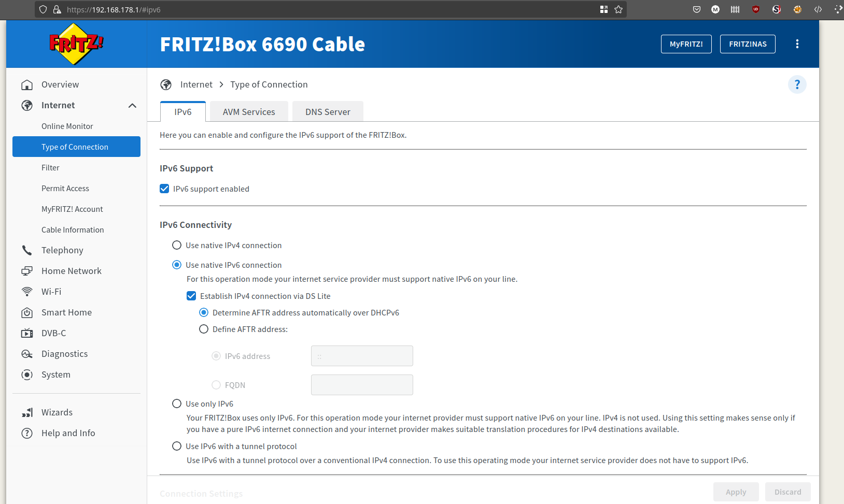Click the DVB-C television icon
844x504 pixels.
coord(27,333)
